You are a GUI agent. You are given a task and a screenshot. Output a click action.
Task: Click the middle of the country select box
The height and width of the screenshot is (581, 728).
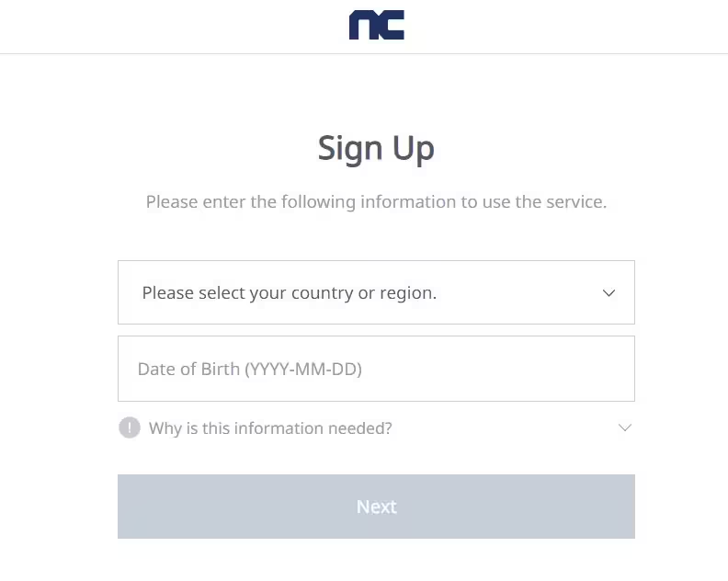point(376,292)
